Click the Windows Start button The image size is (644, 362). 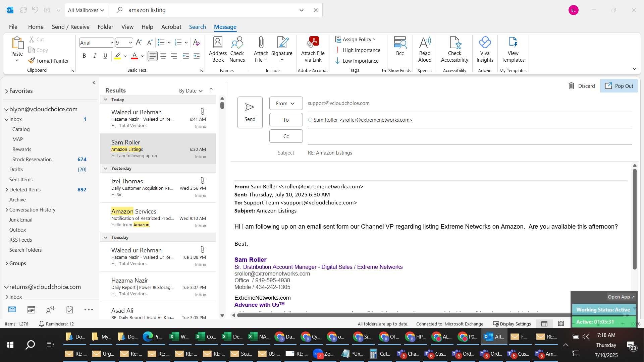click(10, 345)
